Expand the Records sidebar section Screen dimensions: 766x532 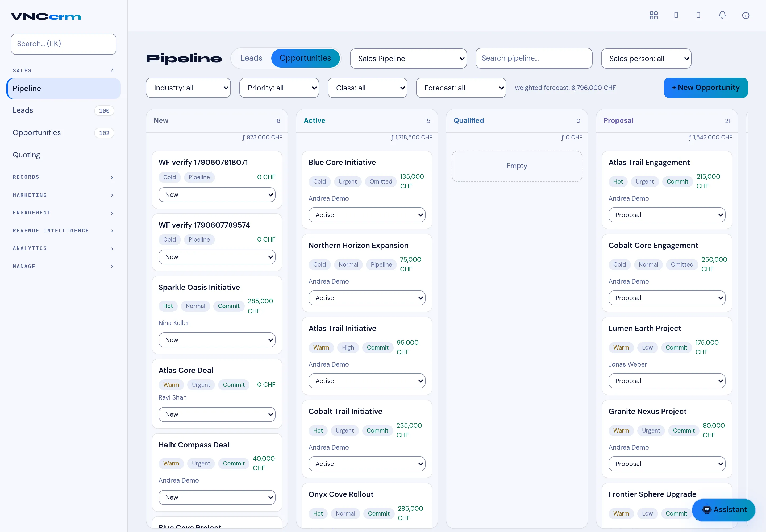[x=63, y=177]
